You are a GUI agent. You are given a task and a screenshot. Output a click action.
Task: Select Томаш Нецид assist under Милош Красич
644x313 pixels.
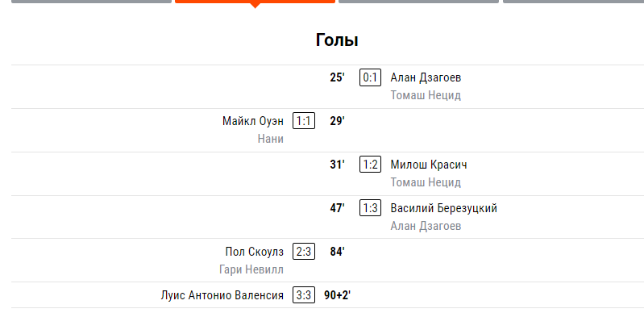click(426, 182)
